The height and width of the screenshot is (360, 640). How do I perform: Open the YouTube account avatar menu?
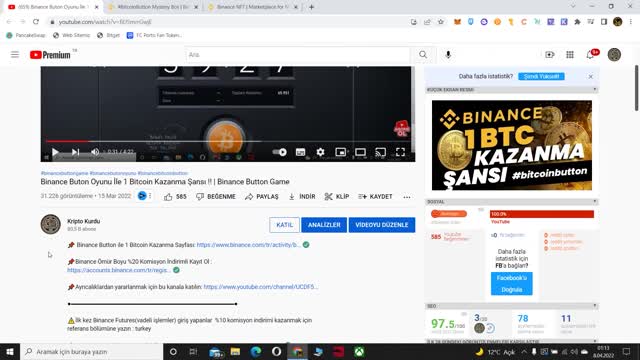[614, 55]
